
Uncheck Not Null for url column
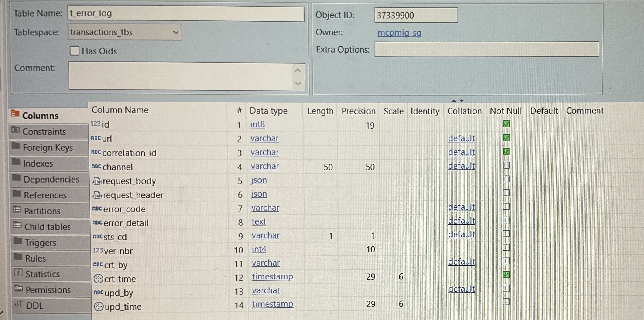(506, 138)
